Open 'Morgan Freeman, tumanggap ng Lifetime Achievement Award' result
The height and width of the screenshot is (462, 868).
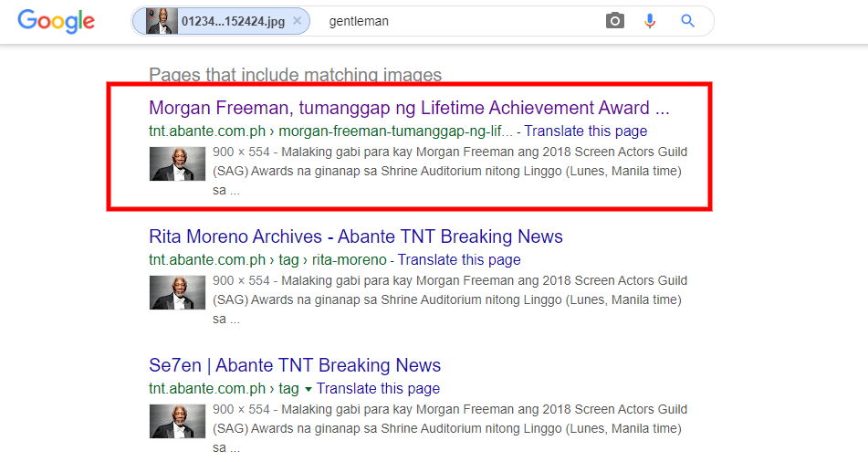409,108
